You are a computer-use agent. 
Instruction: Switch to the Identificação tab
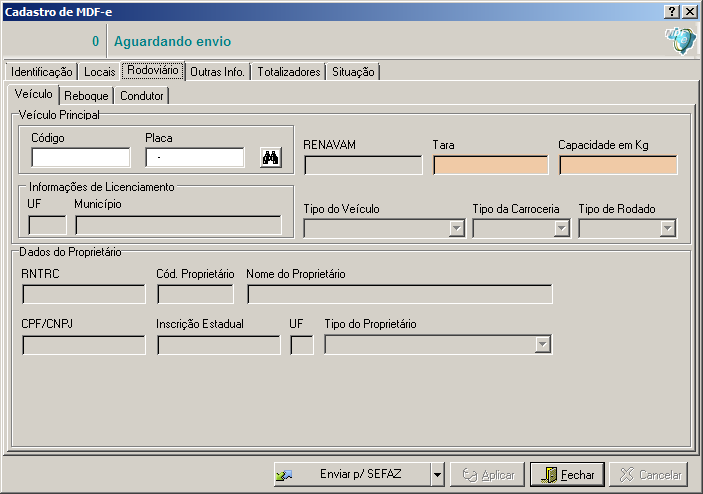tap(41, 72)
